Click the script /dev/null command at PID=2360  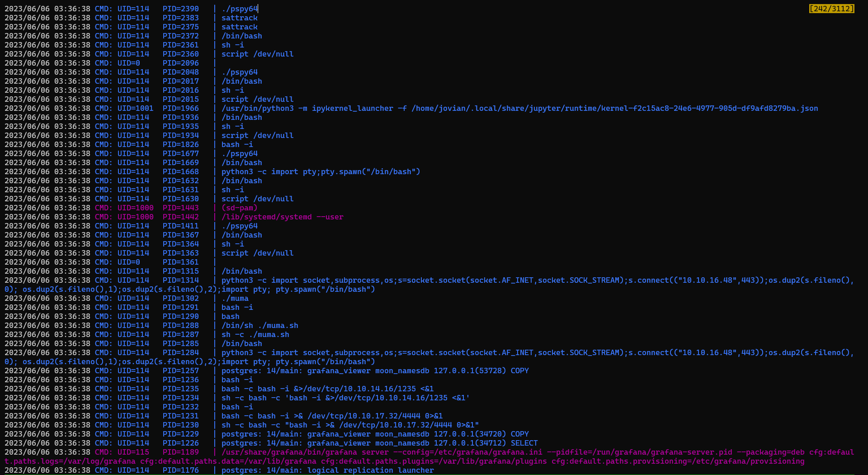tap(257, 54)
